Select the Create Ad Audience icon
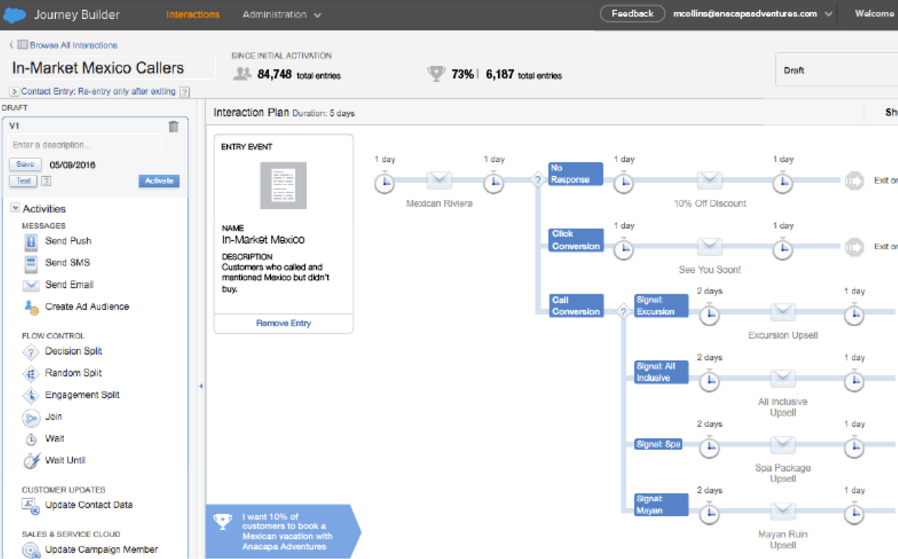This screenshot has width=898, height=559. (31, 307)
